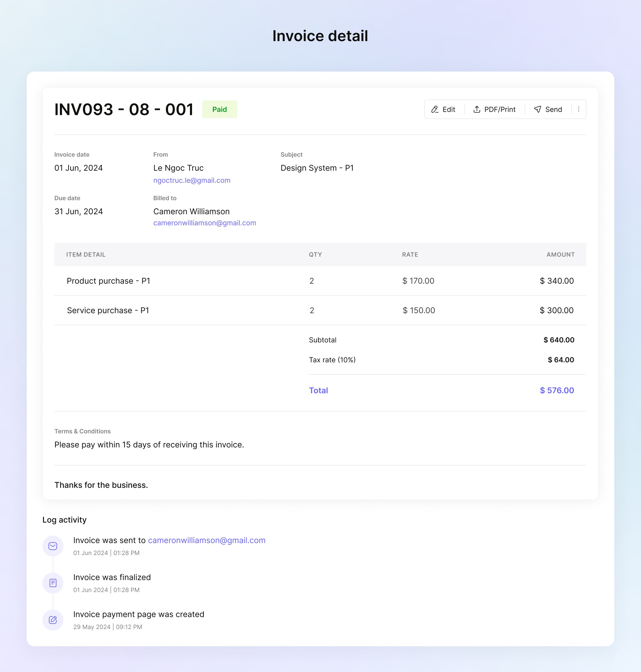Click the envelope icon in Log activity
Image resolution: width=641 pixels, height=672 pixels.
click(53, 546)
